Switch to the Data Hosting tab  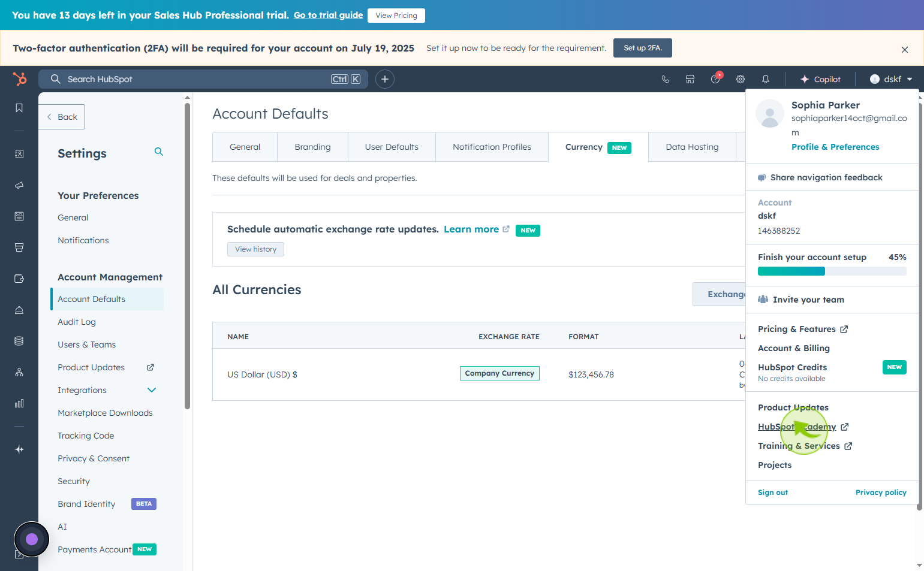(x=692, y=147)
